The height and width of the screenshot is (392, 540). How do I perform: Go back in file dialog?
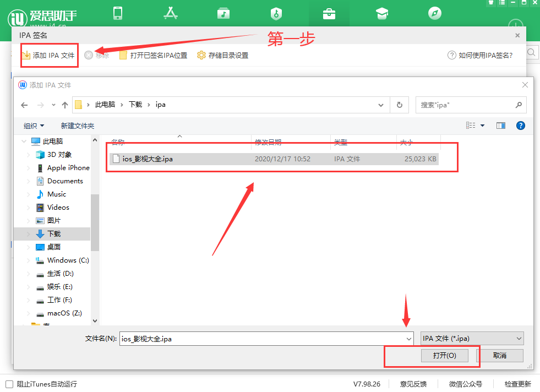pos(24,105)
